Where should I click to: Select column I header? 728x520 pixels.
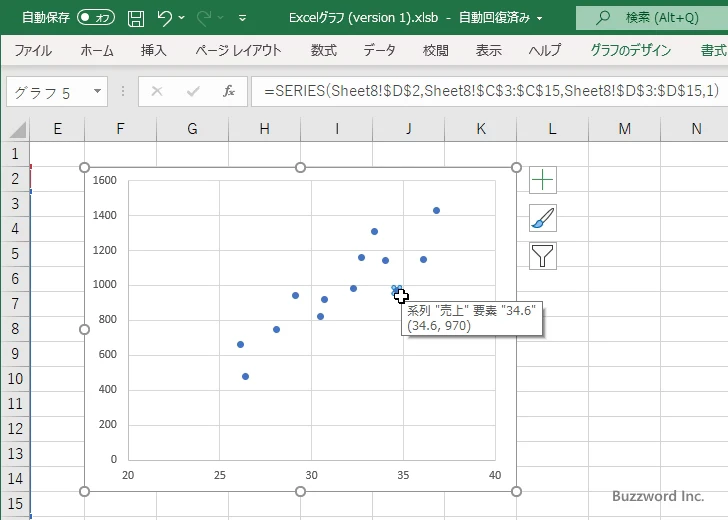pos(337,129)
